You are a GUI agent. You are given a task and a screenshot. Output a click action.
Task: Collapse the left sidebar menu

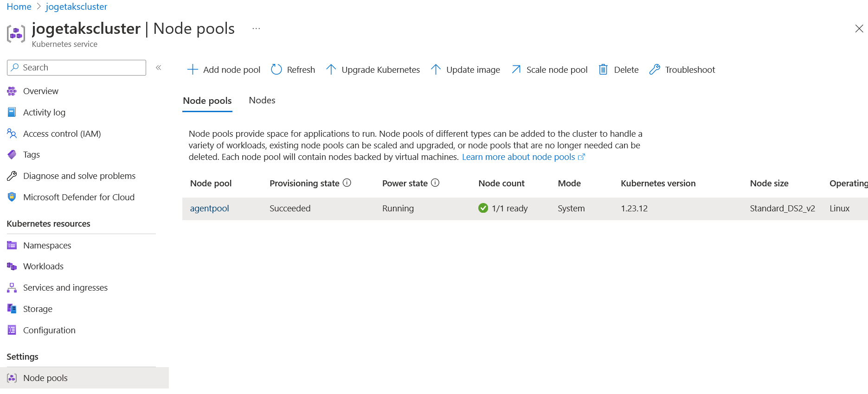tap(159, 68)
